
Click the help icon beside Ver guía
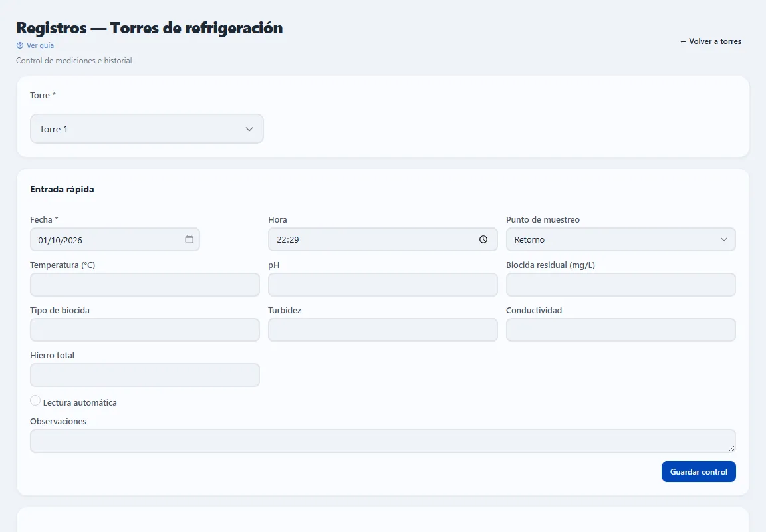pos(19,45)
